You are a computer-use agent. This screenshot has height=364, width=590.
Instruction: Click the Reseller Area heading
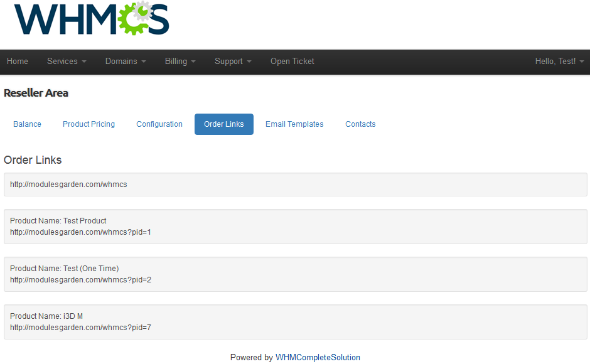pos(36,93)
